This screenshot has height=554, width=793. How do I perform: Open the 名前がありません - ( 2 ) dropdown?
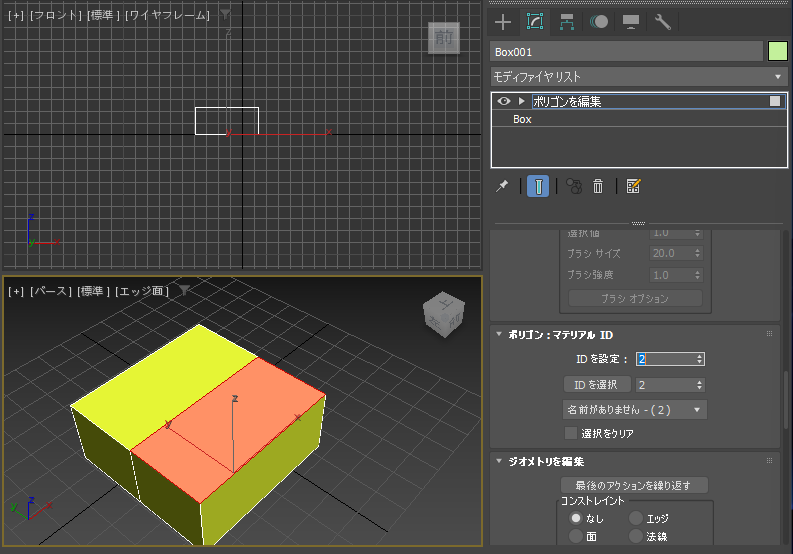635,410
